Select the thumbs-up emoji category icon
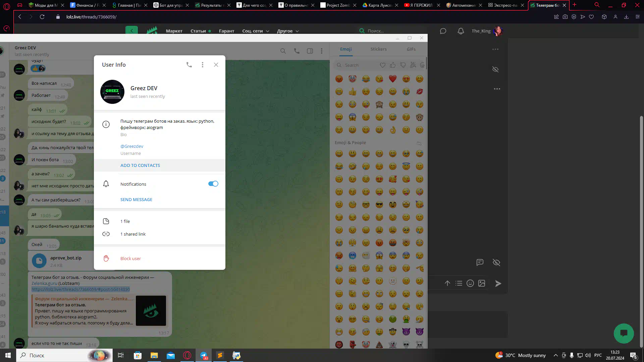644x362 pixels. click(x=393, y=65)
